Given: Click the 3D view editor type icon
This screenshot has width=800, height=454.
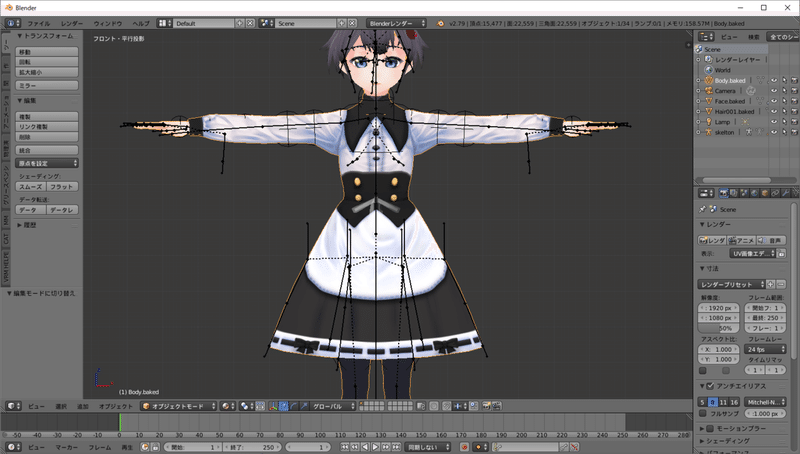Looking at the screenshot, I should tap(12, 406).
